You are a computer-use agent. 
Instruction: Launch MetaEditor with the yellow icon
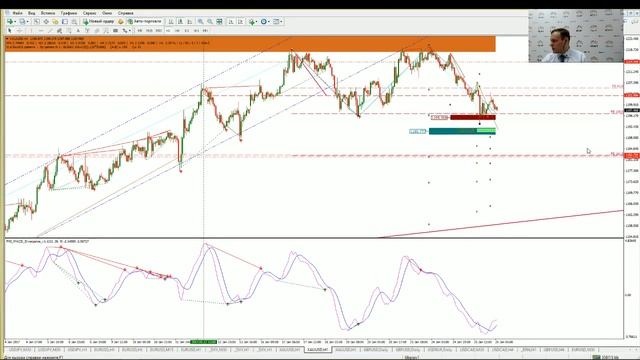(x=121, y=21)
